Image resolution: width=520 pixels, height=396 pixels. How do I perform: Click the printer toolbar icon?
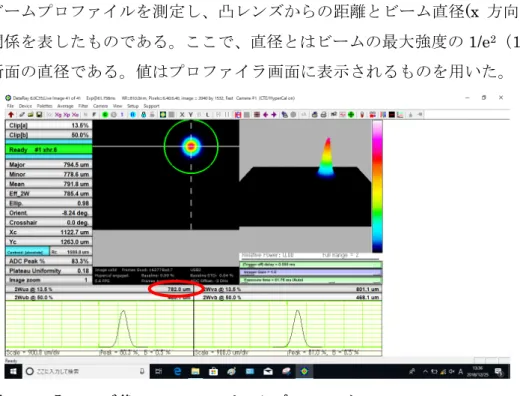(323, 115)
